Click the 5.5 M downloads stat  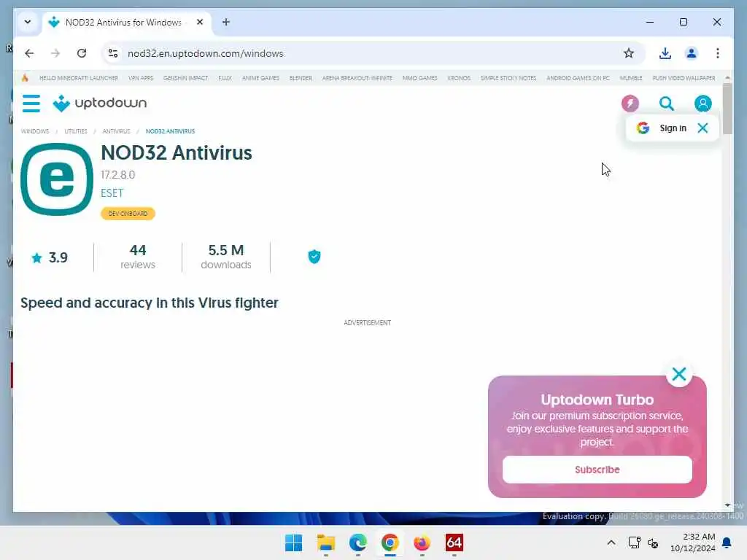[x=226, y=257]
